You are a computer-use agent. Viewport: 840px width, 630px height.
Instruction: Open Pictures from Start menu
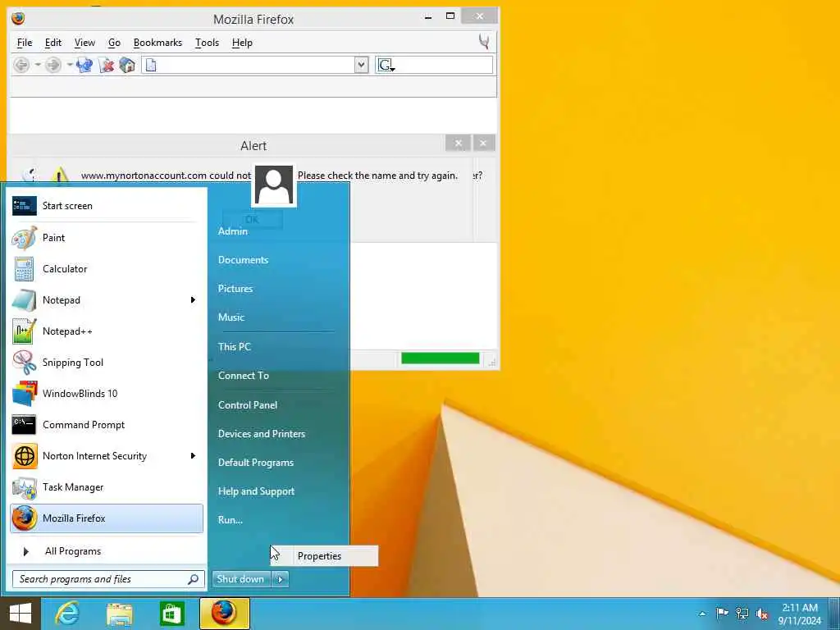(x=235, y=289)
